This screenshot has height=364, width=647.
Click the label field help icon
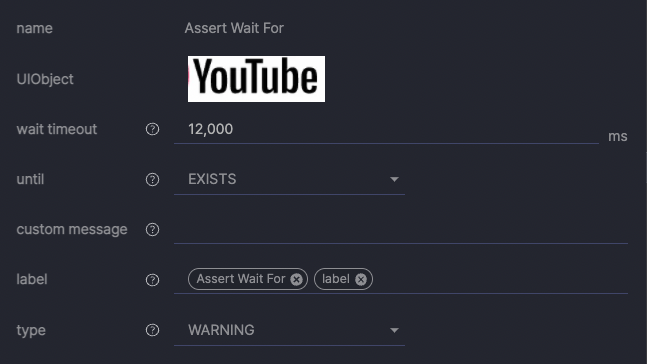(x=152, y=280)
